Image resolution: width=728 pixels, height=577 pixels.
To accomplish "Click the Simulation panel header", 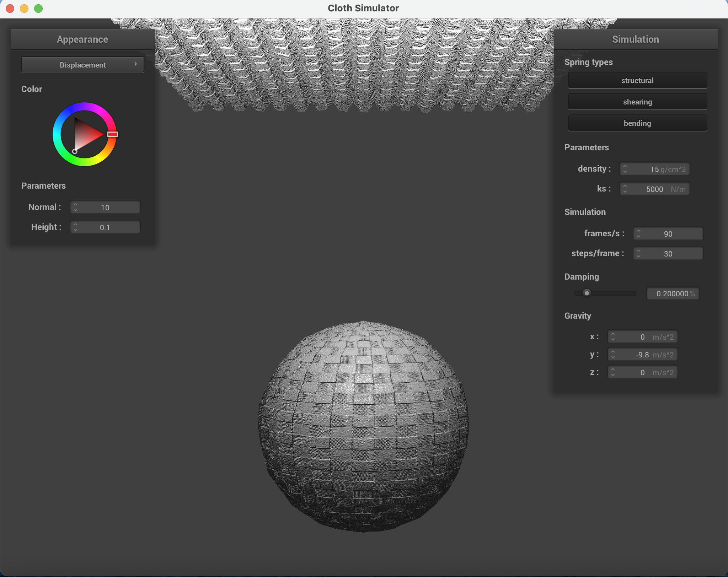I will point(635,39).
